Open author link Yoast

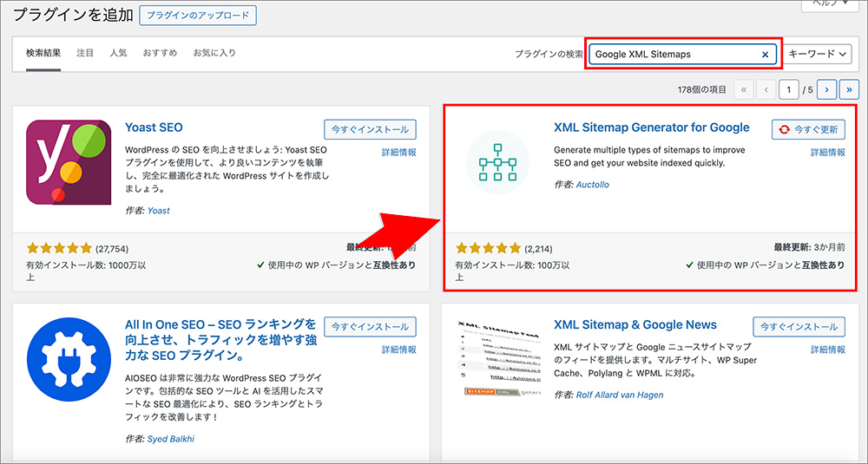(x=158, y=211)
